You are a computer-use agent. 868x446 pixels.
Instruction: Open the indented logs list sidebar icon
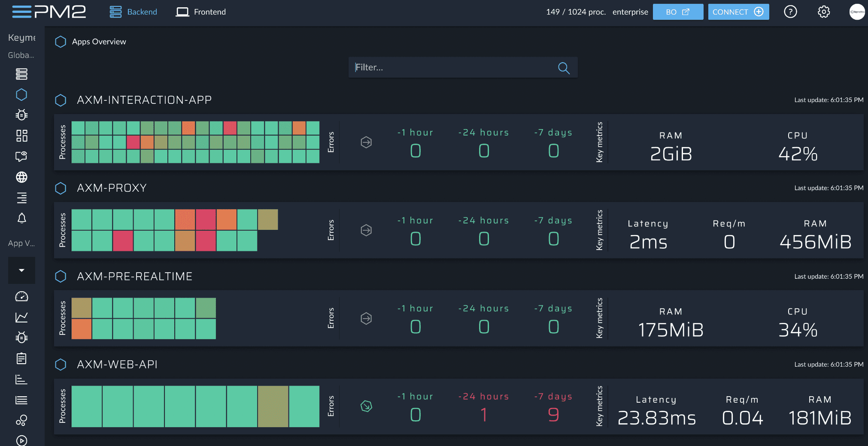(21, 198)
